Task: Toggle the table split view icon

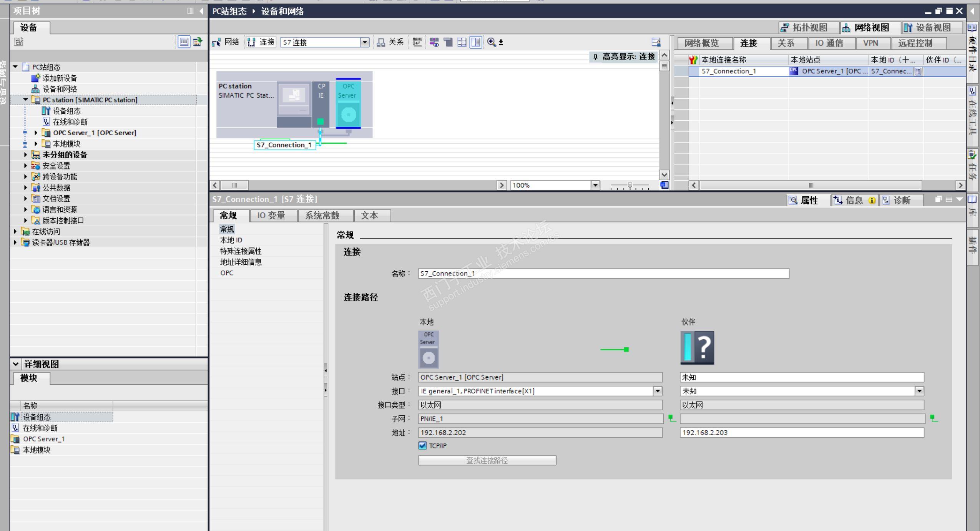Action: [x=476, y=42]
